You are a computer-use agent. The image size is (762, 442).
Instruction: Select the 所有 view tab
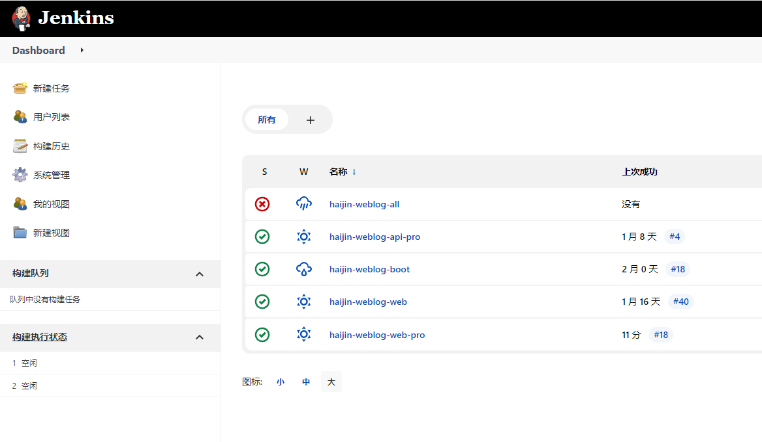(266, 119)
